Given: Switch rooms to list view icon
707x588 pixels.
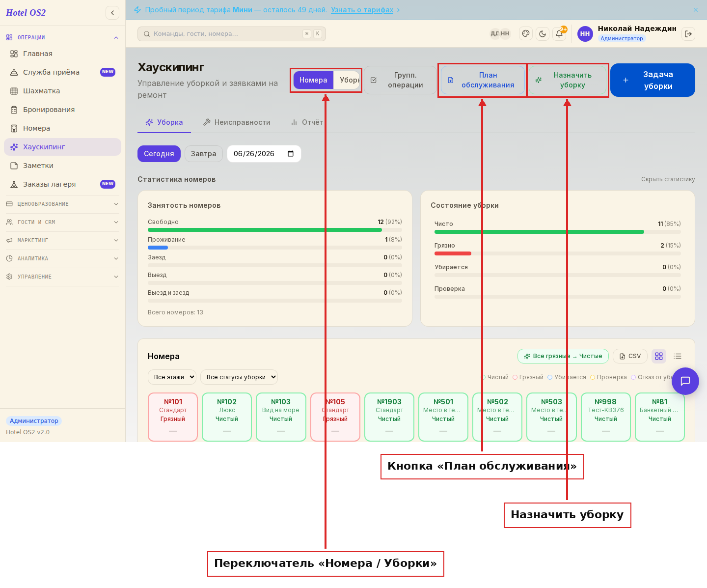Looking at the screenshot, I should [678, 356].
